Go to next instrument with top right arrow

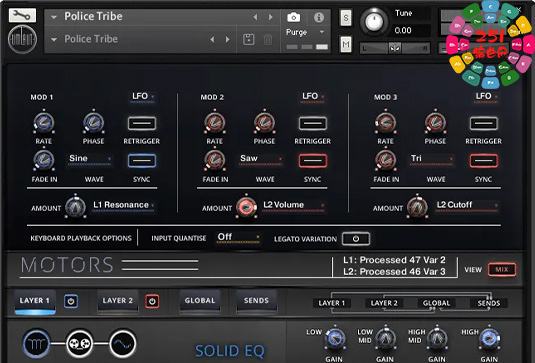coord(271,17)
